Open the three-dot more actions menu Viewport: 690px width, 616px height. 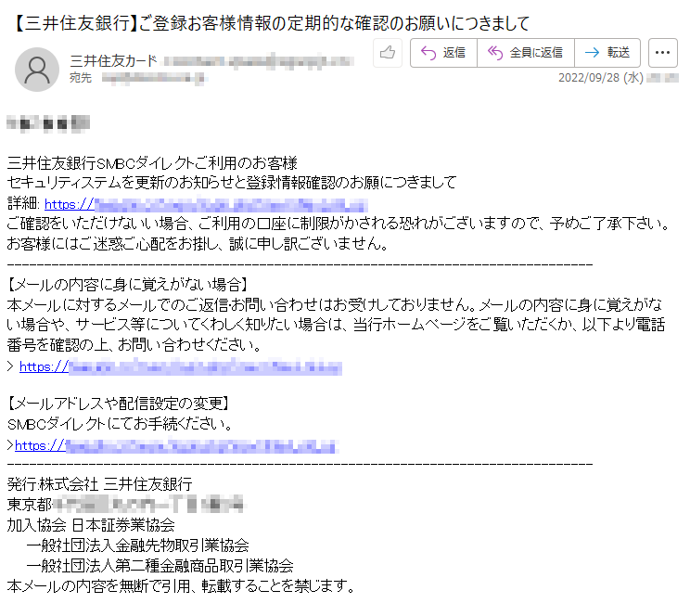click(663, 53)
